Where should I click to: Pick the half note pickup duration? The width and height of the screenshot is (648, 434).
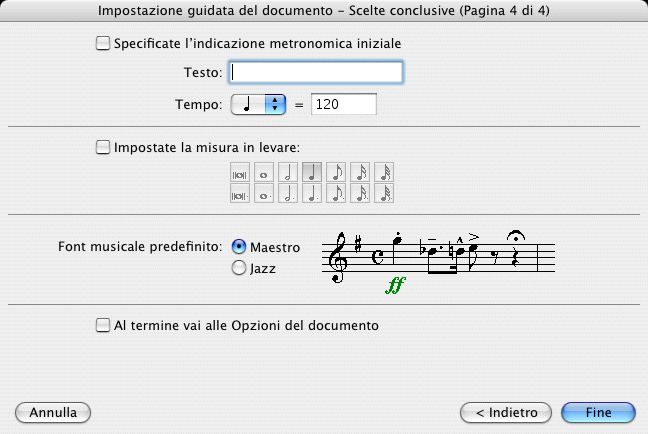click(x=288, y=172)
